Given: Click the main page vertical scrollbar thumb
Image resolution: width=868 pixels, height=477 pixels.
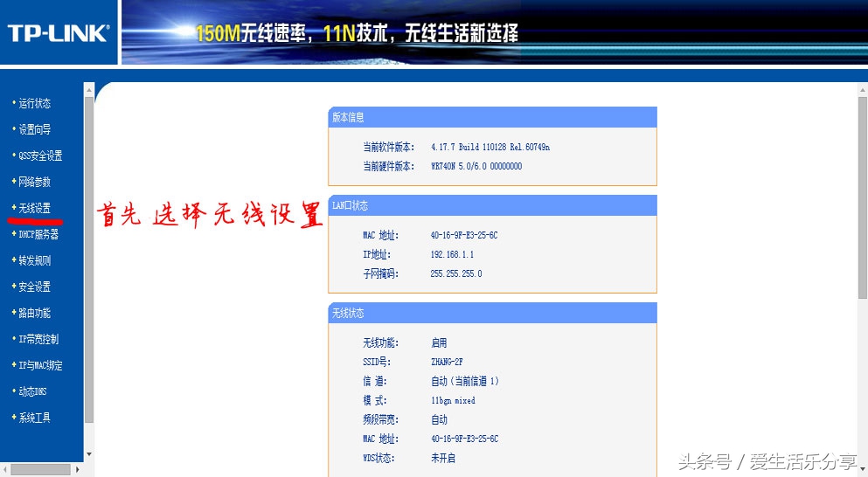Looking at the screenshot, I should [x=863, y=198].
